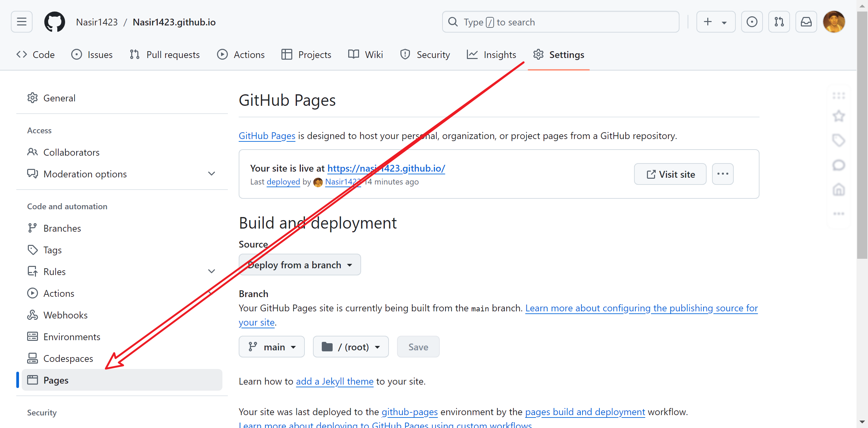Click the Save button
This screenshot has width=868, height=428.
pyautogui.click(x=418, y=347)
